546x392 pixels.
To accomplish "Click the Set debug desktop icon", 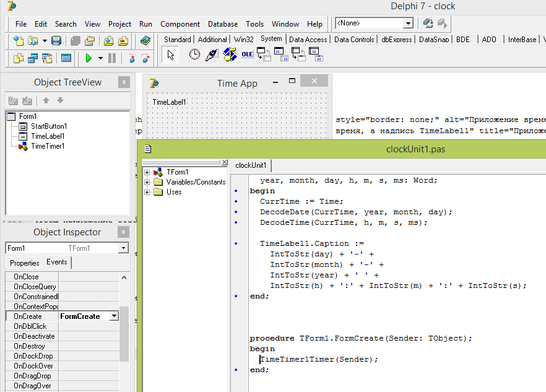I will pyautogui.click(x=442, y=24).
